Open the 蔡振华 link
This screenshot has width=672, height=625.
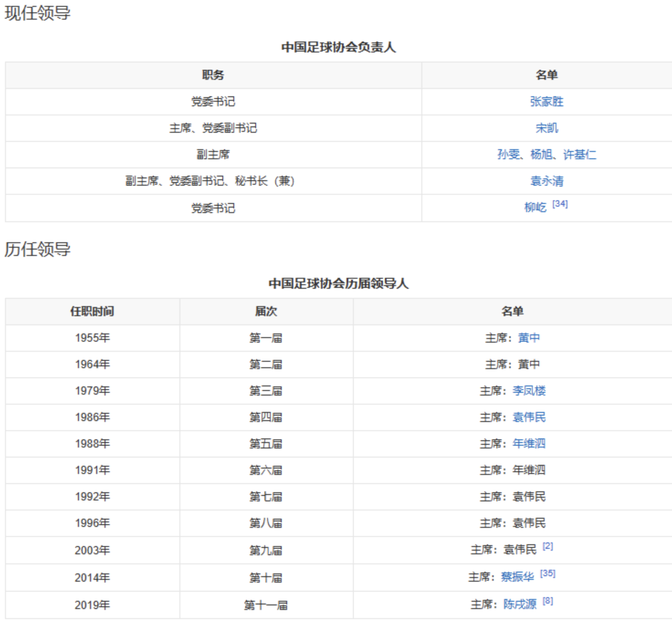click(x=517, y=577)
